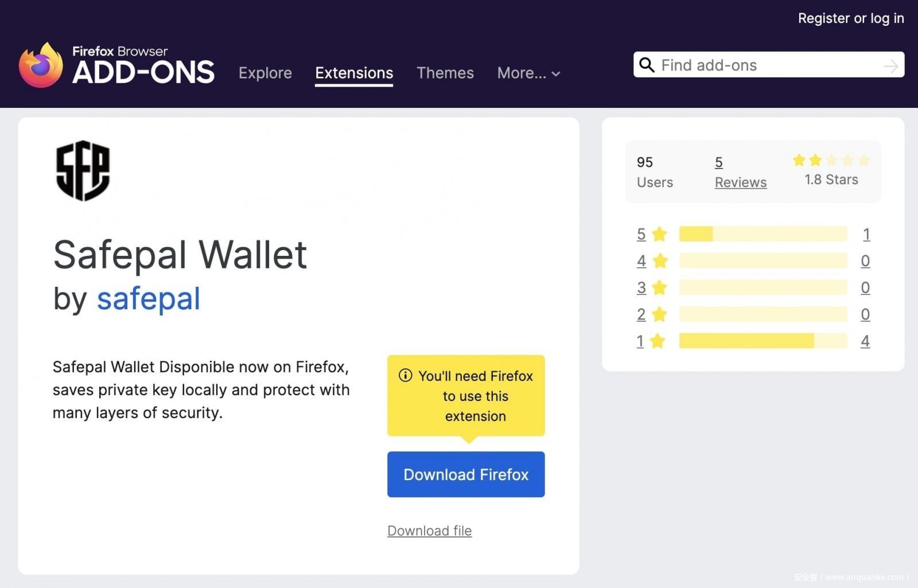
Task: Click the 5-star rating bar
Action: 763,234
